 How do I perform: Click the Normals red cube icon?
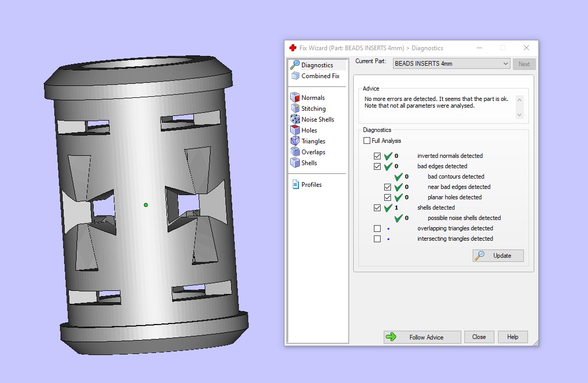point(295,97)
